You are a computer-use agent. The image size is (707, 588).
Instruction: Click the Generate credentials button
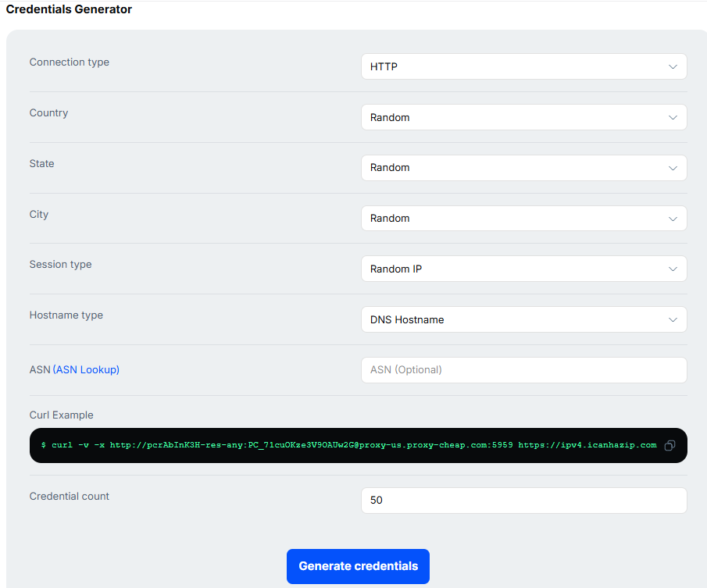click(358, 566)
